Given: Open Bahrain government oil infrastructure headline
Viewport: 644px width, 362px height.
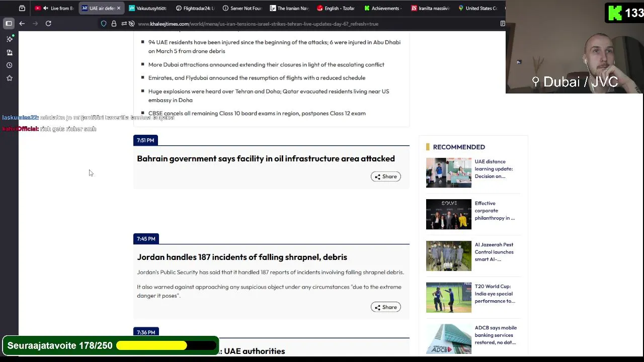Looking at the screenshot, I should click(x=266, y=159).
